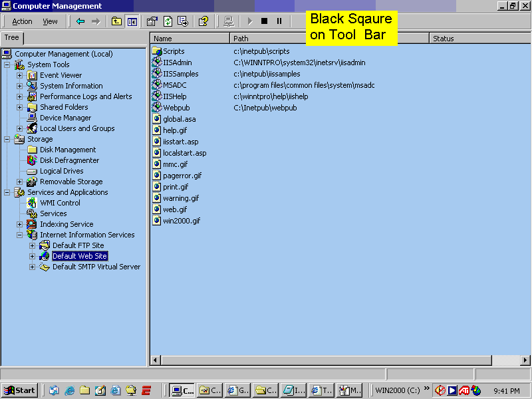Select the IISSamples virtual directory
This screenshot has width=532, height=399.
[x=180, y=74]
